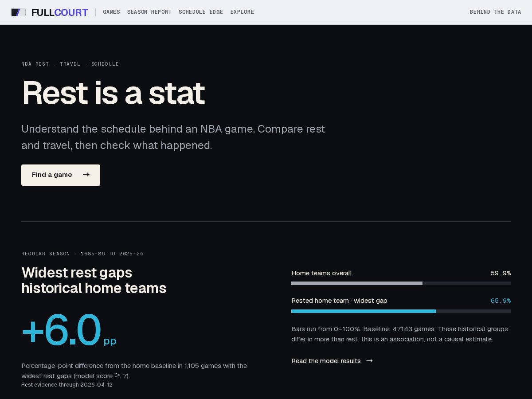The width and height of the screenshot is (532, 399).
Task: Click Widest rest gaps historical home teams heading
Action: tap(94, 280)
